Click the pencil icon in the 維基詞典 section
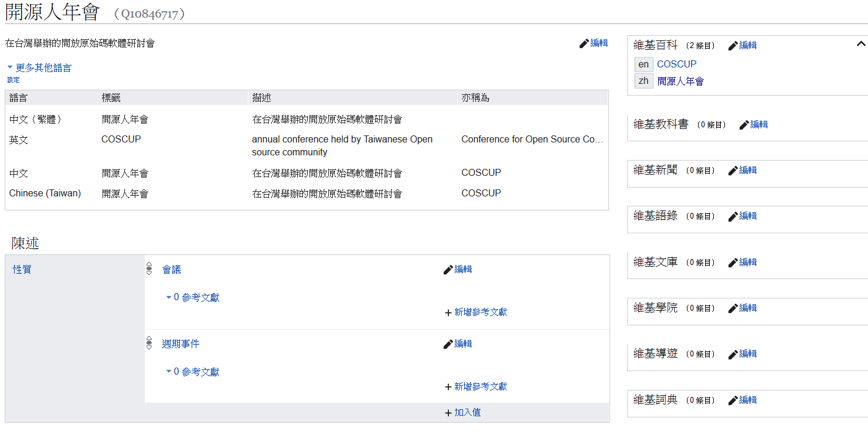This screenshot has width=868, height=435. (733, 400)
